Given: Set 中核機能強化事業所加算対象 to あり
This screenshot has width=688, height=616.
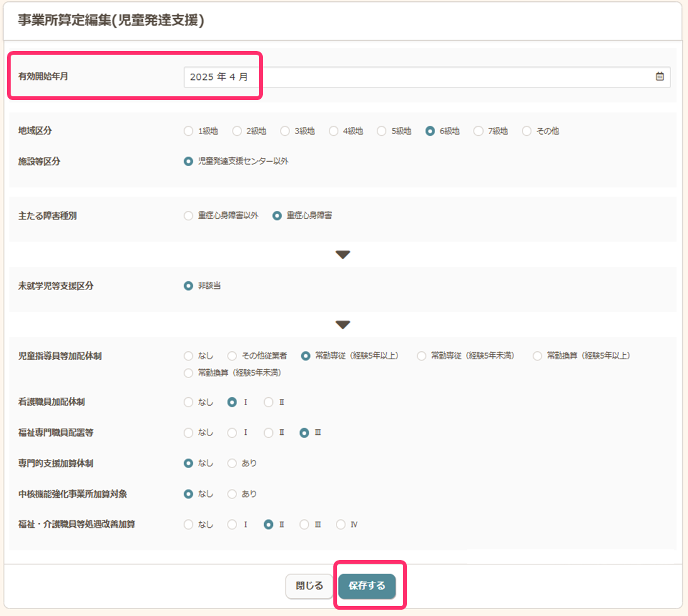Looking at the screenshot, I should [x=232, y=494].
